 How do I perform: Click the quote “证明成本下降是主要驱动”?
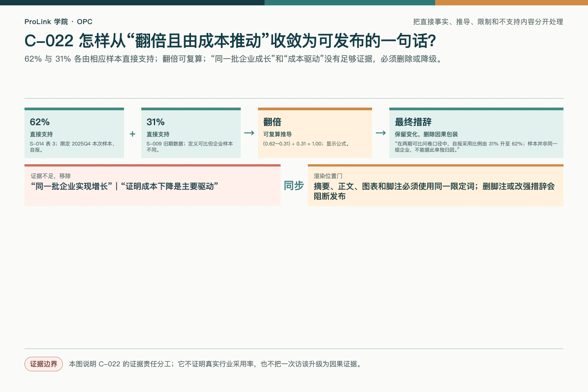coord(170,186)
